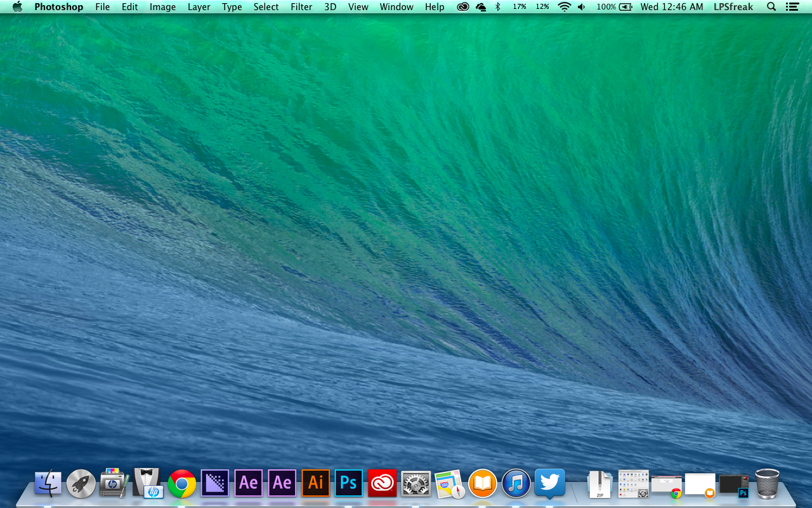
Task: Launch the Maps app from the Dock
Action: (x=450, y=484)
